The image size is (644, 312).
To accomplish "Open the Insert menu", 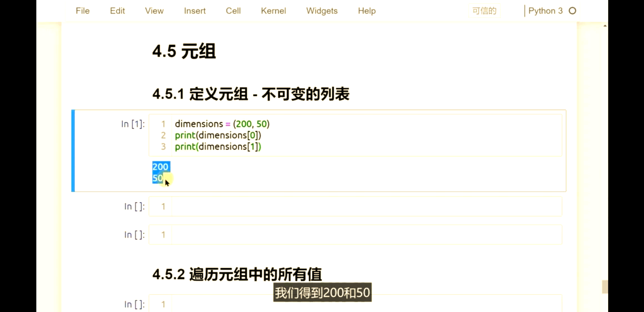I will pos(195,11).
